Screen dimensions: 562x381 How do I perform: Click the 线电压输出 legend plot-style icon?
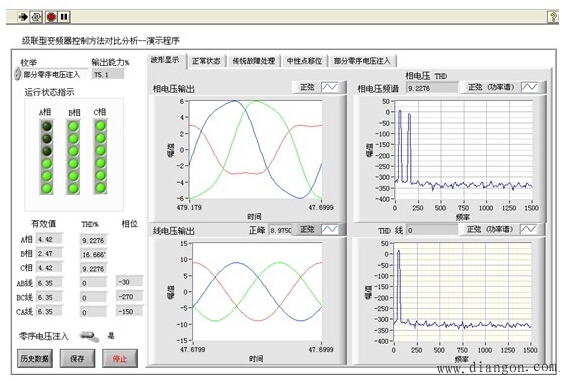click(329, 229)
